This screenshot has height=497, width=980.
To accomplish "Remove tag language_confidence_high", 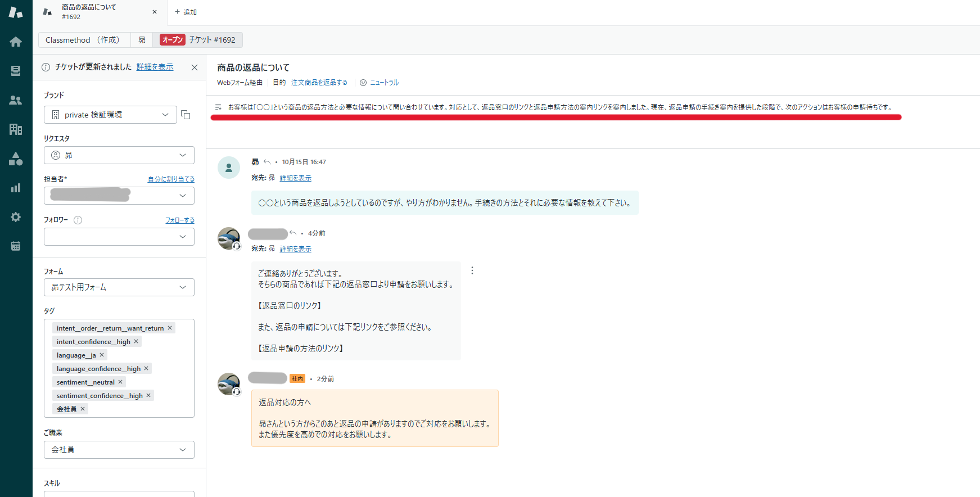I will tap(146, 368).
